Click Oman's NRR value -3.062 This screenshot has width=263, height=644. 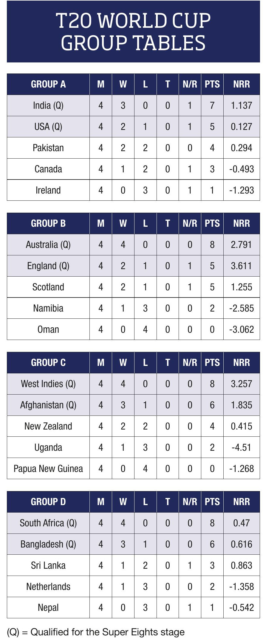pos(241,329)
